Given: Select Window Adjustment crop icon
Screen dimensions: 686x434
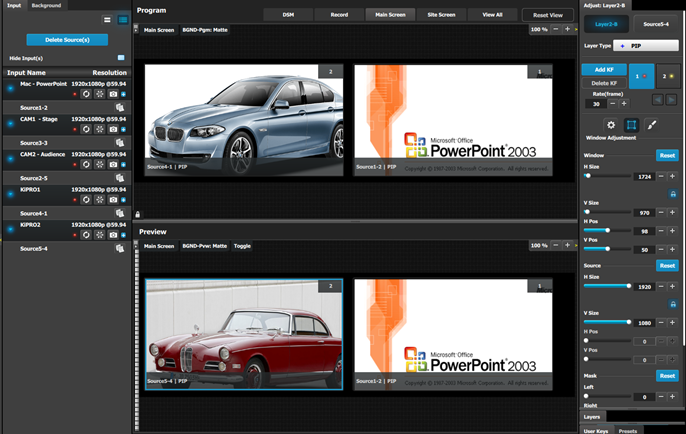Looking at the screenshot, I should pos(631,125).
